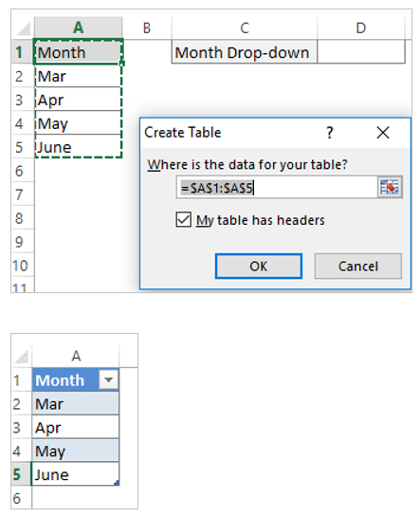Select column A header in lower sheet

(76, 356)
